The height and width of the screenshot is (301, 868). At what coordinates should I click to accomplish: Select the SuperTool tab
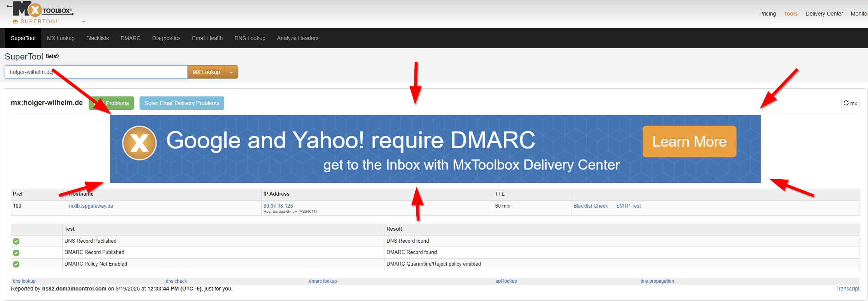click(23, 38)
